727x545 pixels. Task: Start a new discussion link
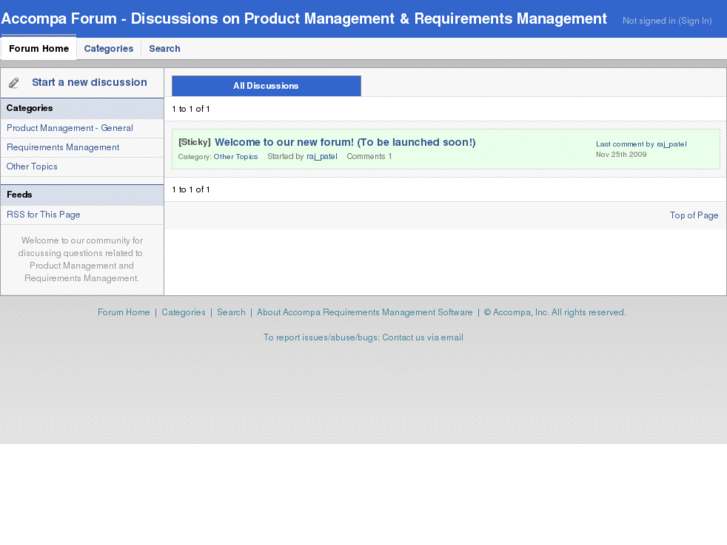point(89,82)
